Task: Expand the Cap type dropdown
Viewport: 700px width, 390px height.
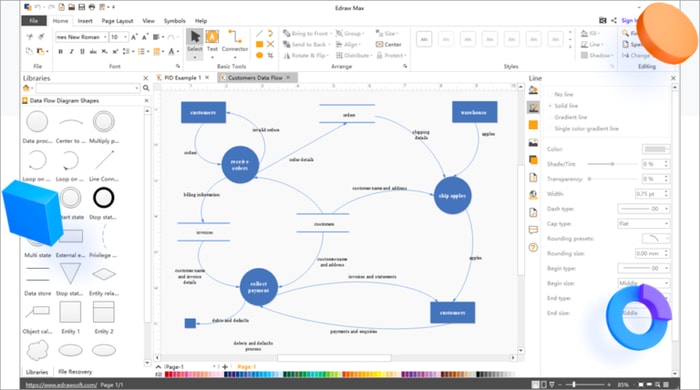Action: click(644, 224)
